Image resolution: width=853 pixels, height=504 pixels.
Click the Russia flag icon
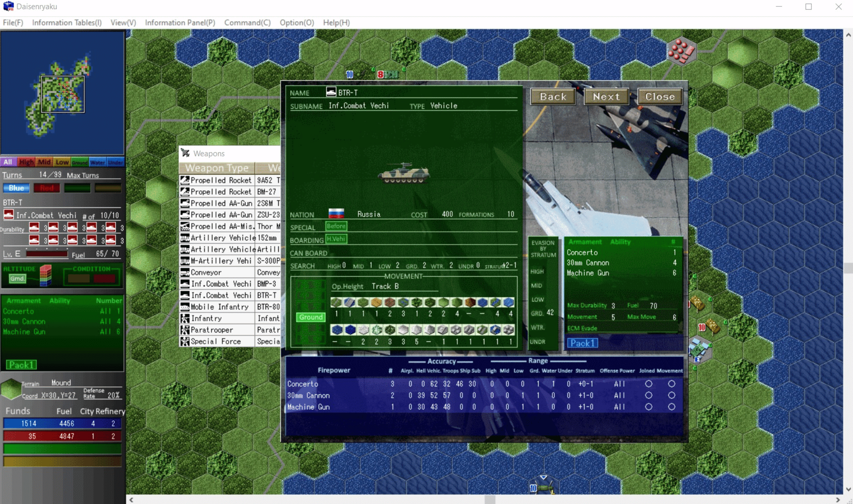click(x=336, y=214)
